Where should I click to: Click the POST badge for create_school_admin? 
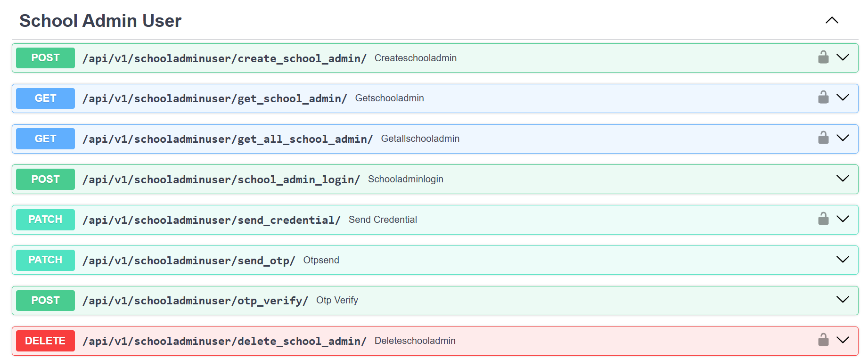[x=45, y=58]
